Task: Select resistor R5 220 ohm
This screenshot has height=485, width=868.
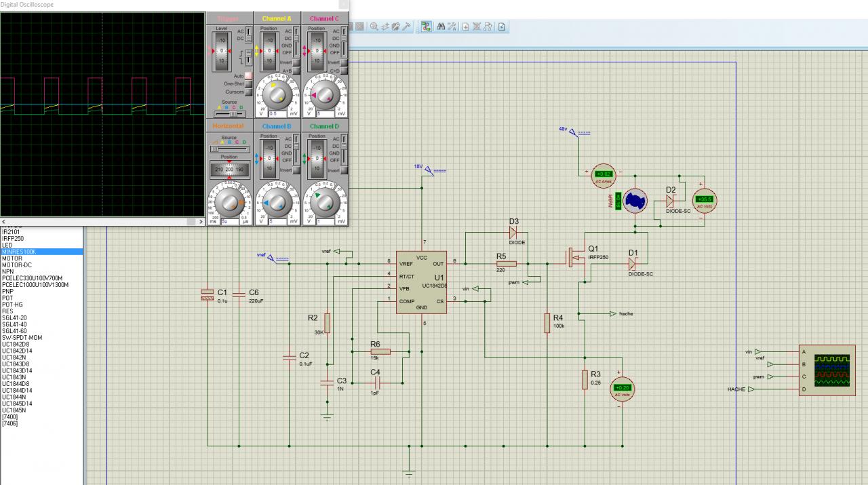Action: [506, 264]
